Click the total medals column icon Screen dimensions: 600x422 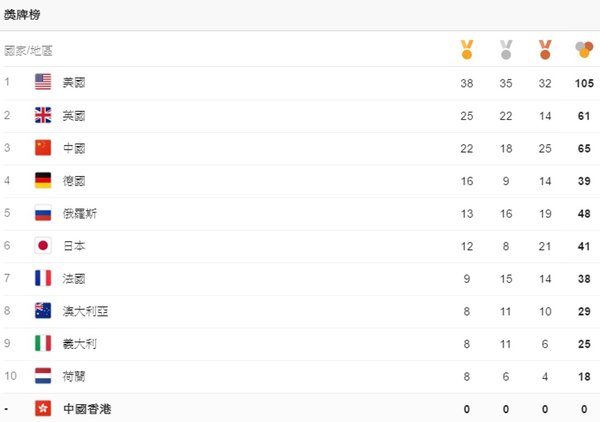pos(585,48)
